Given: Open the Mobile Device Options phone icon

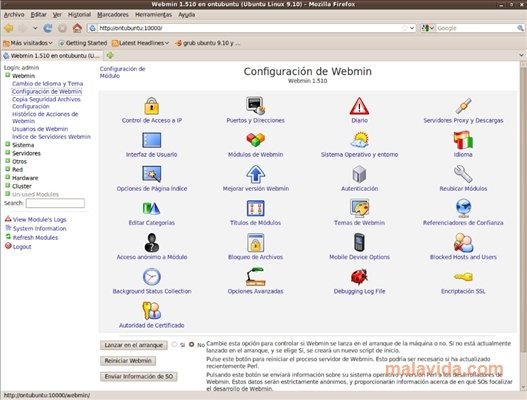Looking at the screenshot, I should pos(359,242).
